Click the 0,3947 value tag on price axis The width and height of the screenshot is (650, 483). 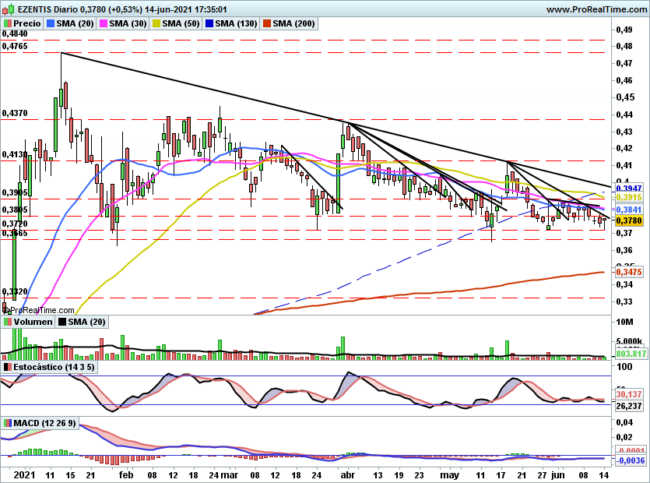point(628,189)
